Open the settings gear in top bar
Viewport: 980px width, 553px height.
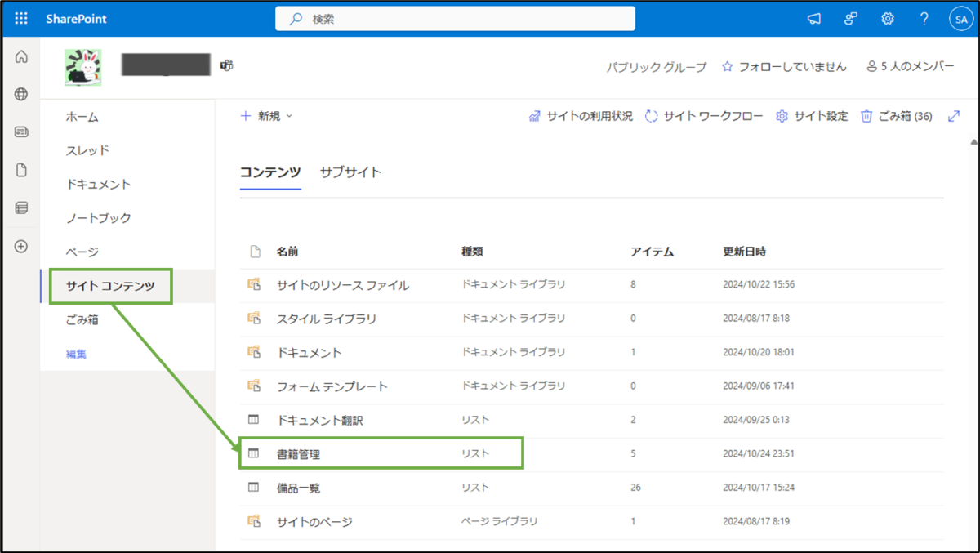[888, 19]
